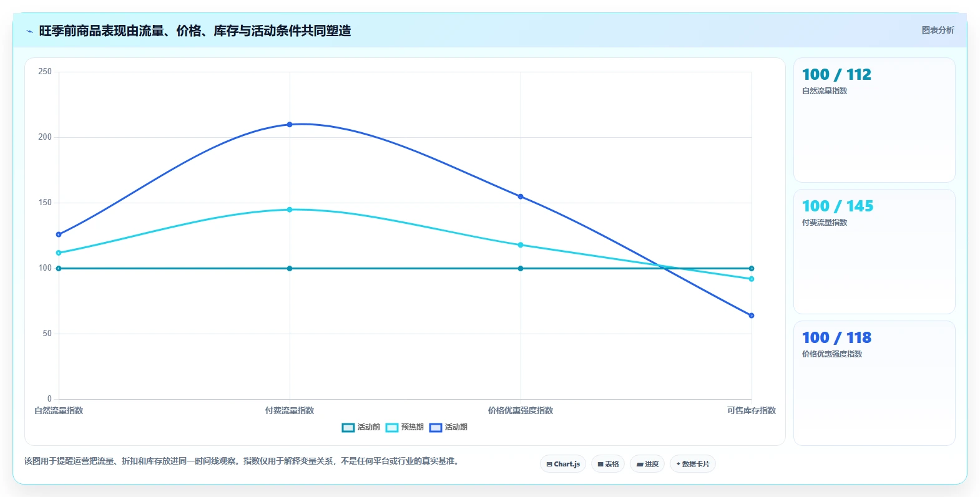Click the 自然流量指数 x-axis label

click(59, 410)
